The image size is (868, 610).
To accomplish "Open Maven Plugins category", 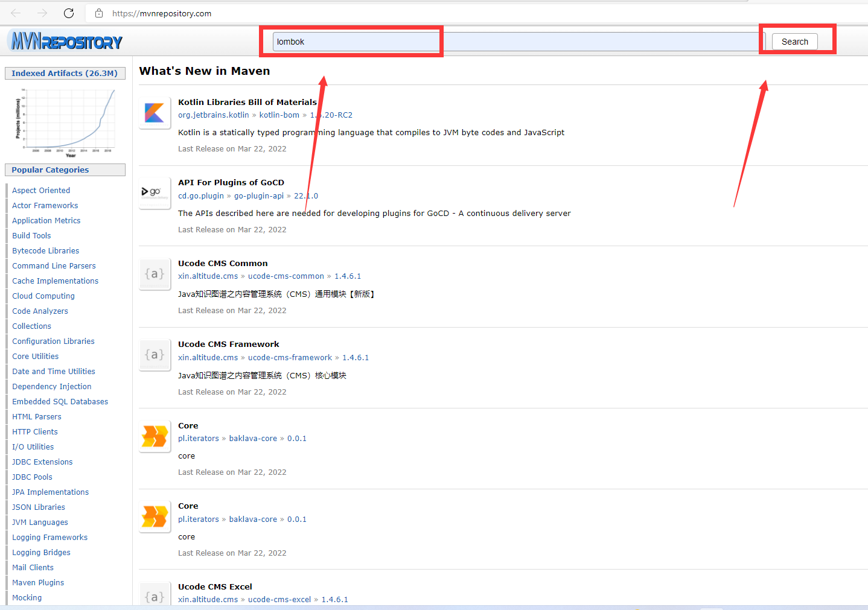I will [x=38, y=582].
